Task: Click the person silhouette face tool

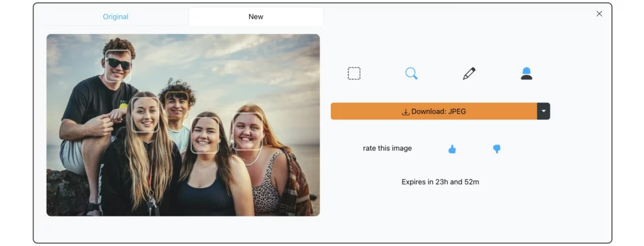Action: (x=526, y=74)
